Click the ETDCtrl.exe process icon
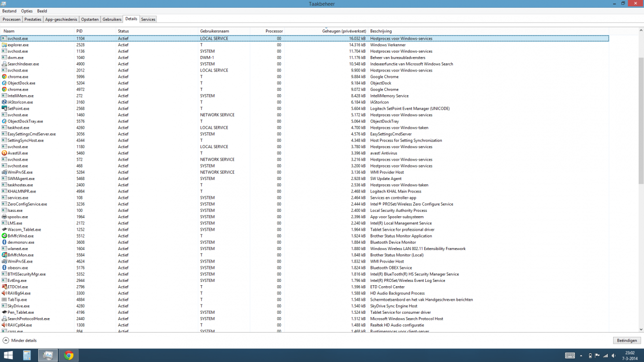This screenshot has height=362, width=644. coord(4,287)
